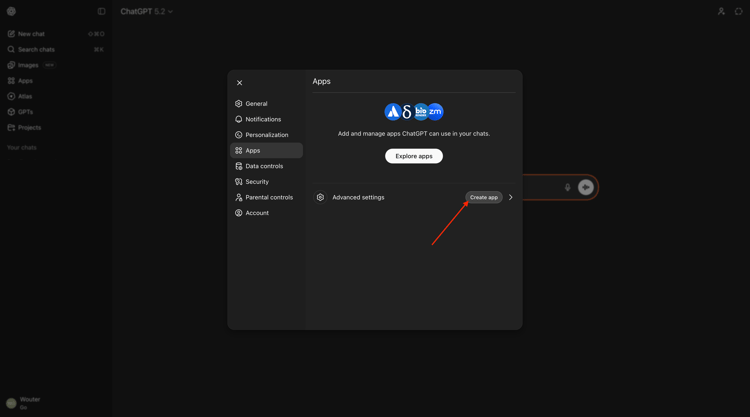Collapse the sidebar with the panel icon
The height and width of the screenshot is (417, 750).
101,11
